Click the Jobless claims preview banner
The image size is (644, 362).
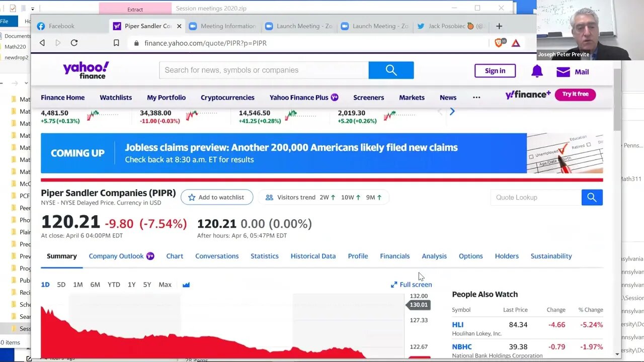tap(322, 153)
